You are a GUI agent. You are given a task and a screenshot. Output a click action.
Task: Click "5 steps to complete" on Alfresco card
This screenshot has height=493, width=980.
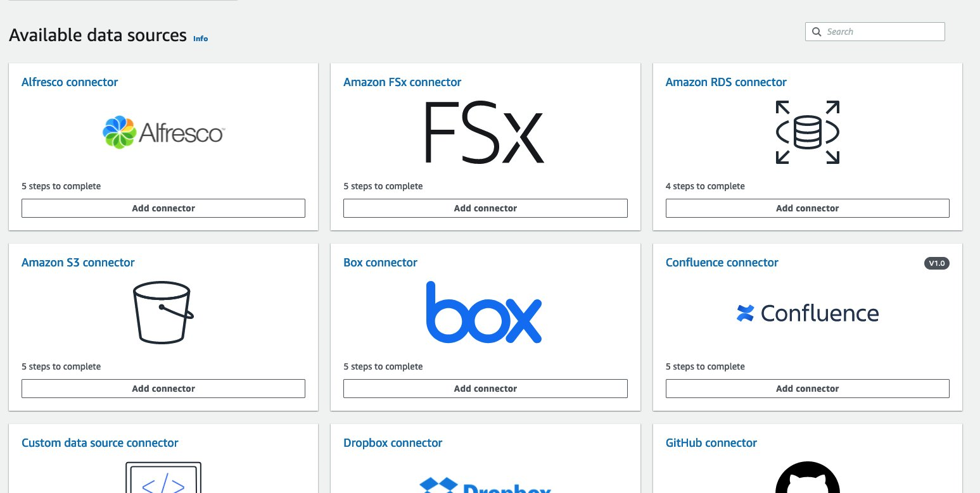pos(61,186)
